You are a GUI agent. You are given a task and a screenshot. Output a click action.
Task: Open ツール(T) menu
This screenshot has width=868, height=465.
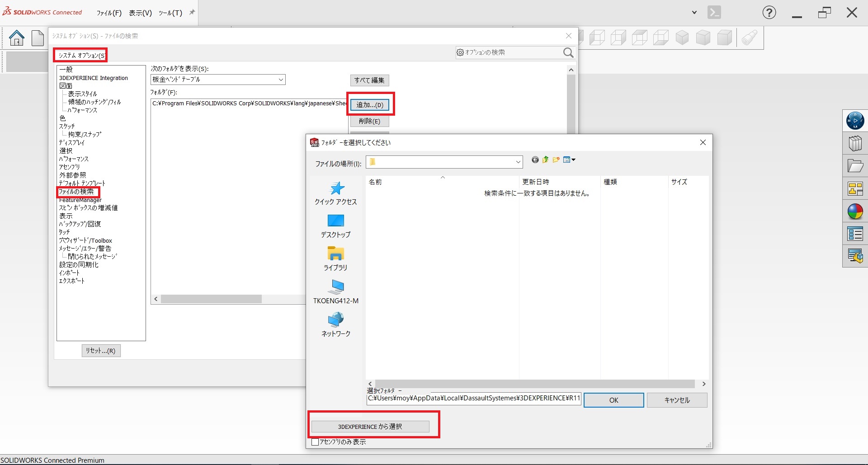(170, 13)
